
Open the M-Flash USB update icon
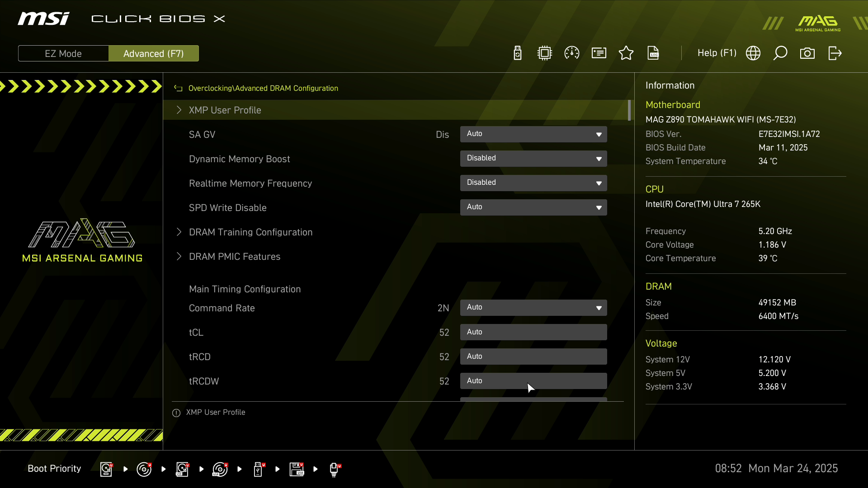[518, 53]
